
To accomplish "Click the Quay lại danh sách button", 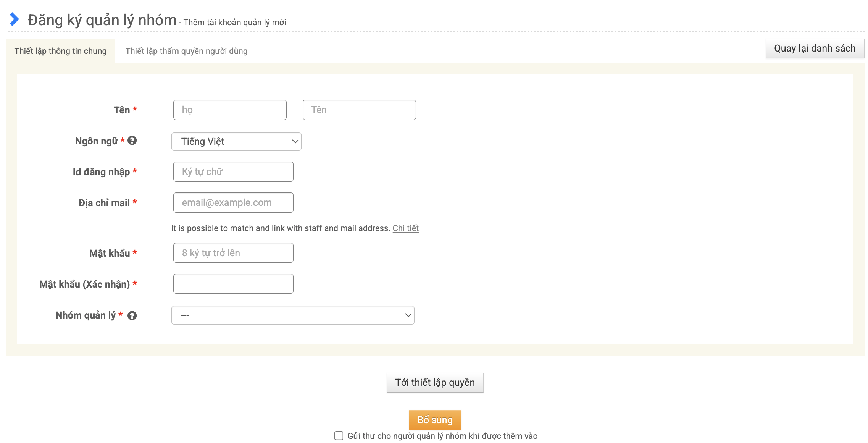I will point(815,49).
